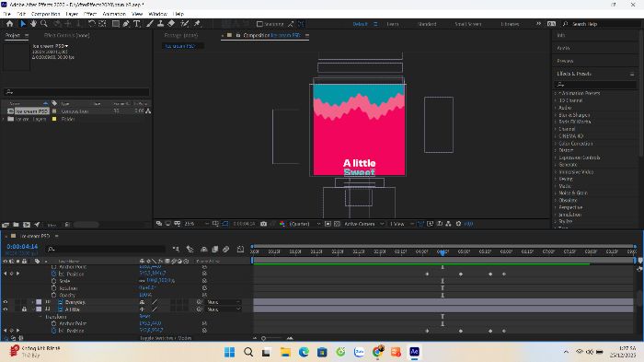Select the Roto Brush tool
Viewport: 644px width, 362px height.
pos(185,24)
